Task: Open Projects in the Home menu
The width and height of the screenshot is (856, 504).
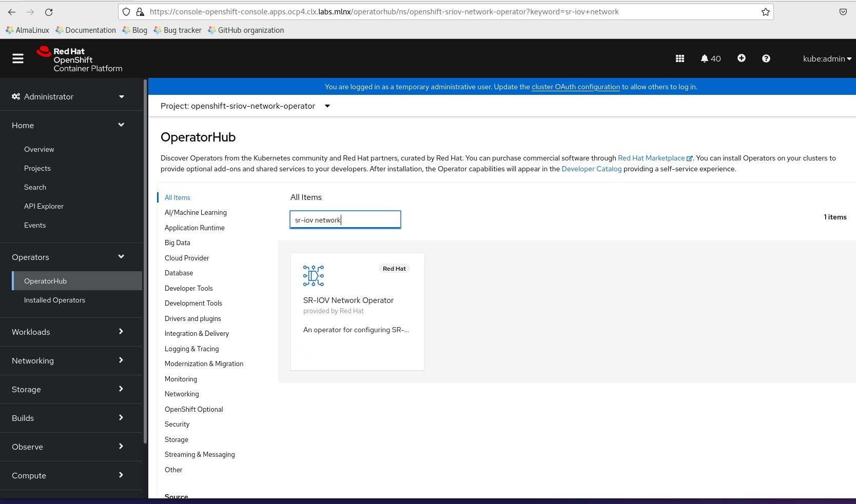Action: [37, 168]
